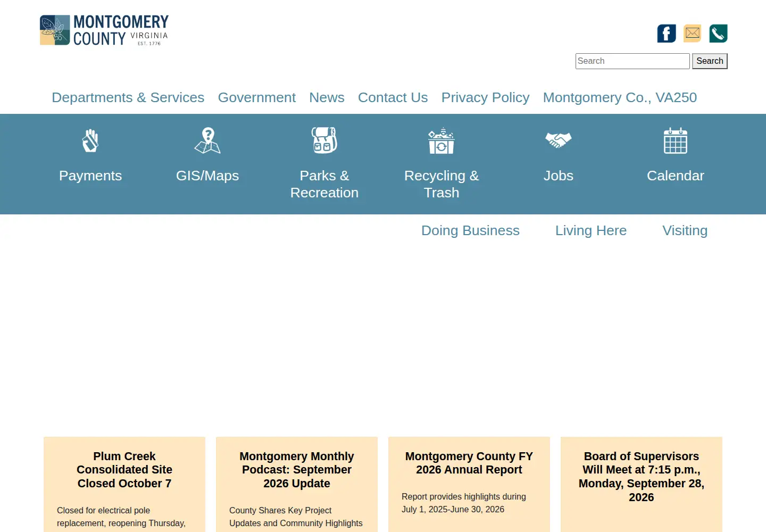Open the GIS/Maps map icon
This screenshot has width=766, height=532.
pos(207,140)
